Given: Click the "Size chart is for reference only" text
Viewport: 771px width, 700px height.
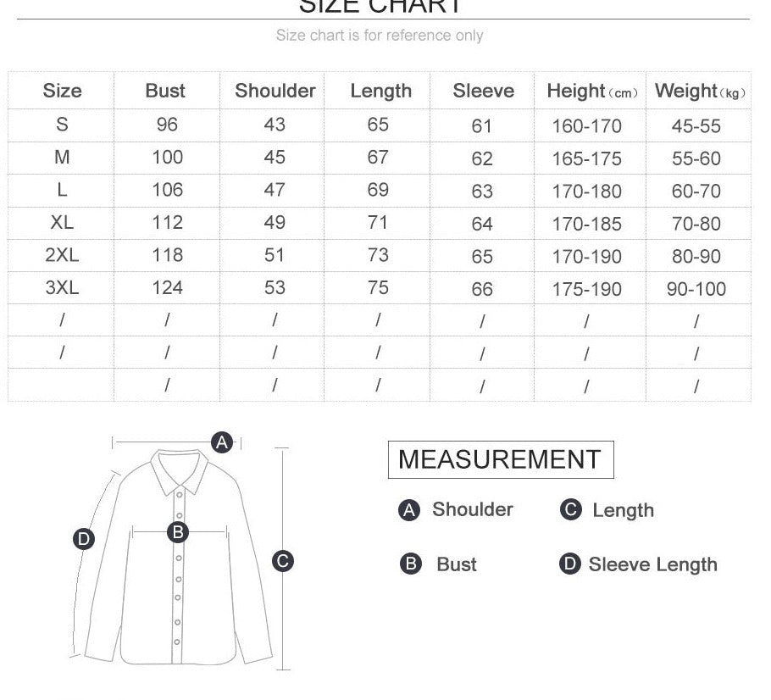Looking at the screenshot, I should coord(380,36).
